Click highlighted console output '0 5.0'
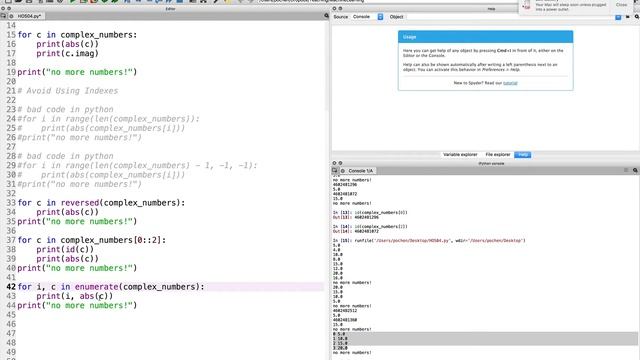 click(x=339, y=334)
